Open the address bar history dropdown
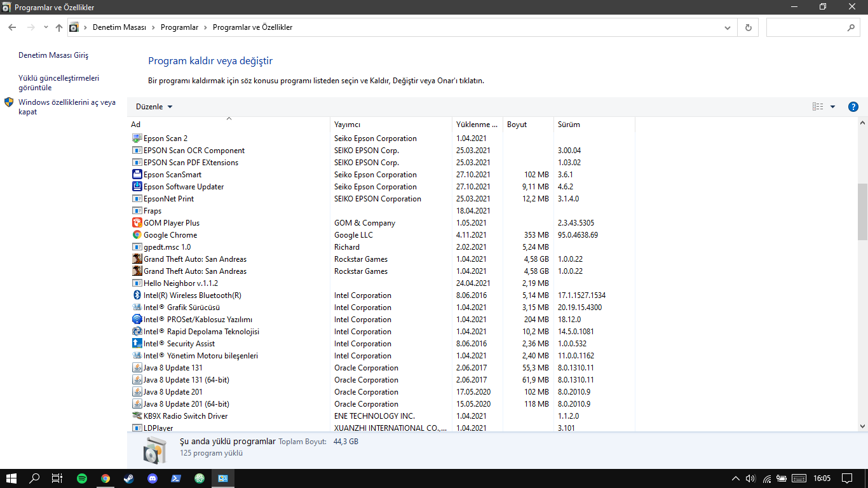 (x=728, y=28)
